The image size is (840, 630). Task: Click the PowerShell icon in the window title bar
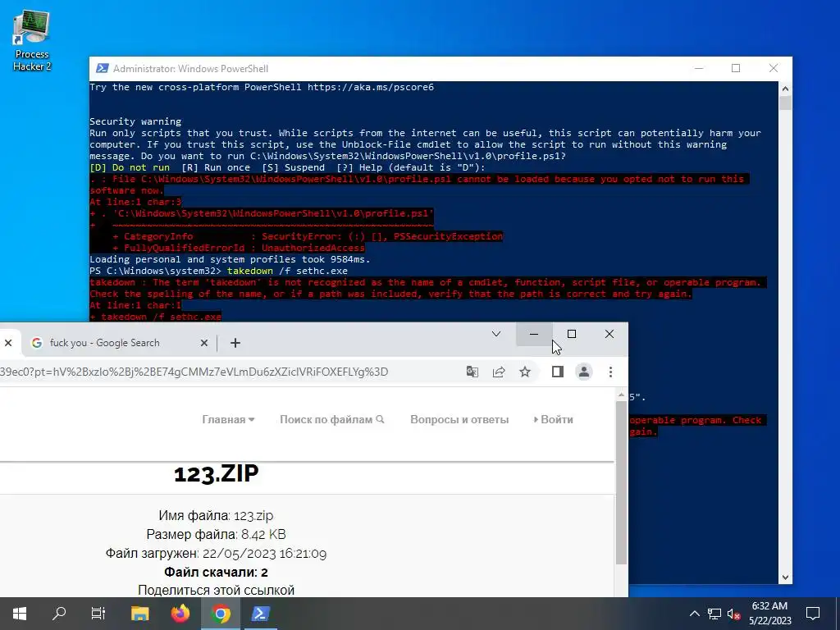click(102, 69)
